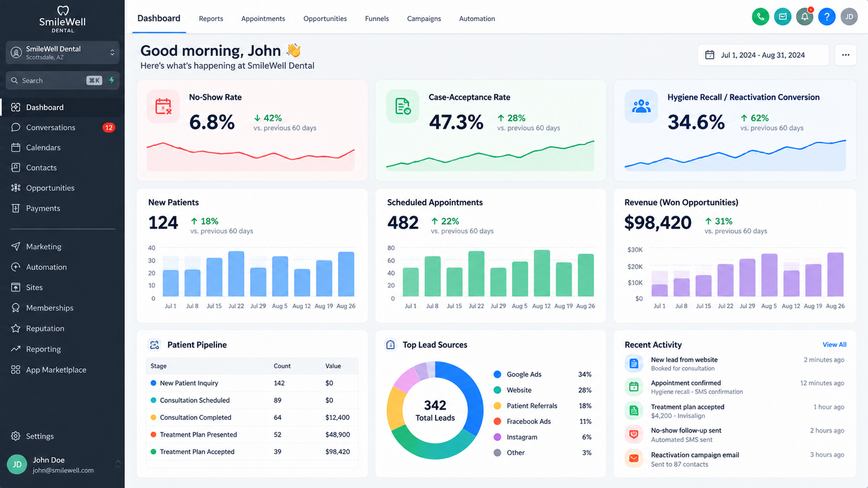Viewport: 868px width, 488px height.
Task: Click the '$4,200 - Invisalign' activity detail
Action: pos(678,416)
